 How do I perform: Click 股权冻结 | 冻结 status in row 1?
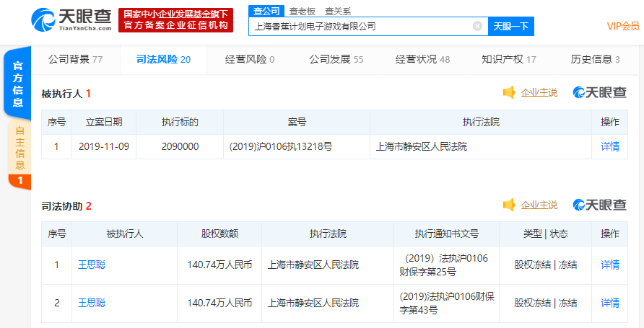click(545, 265)
